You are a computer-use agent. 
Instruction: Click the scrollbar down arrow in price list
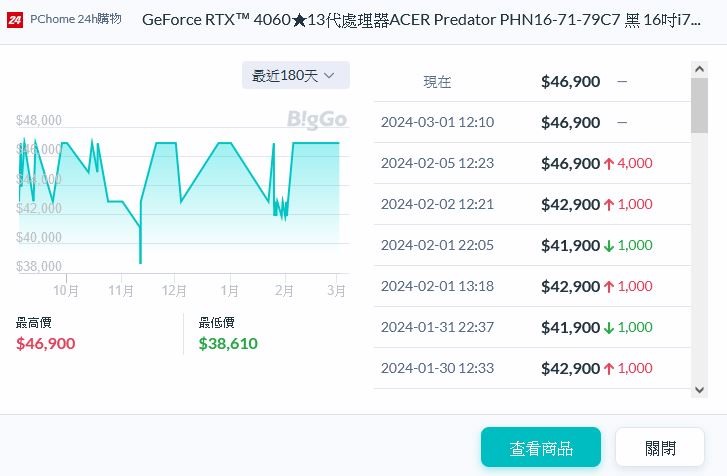(x=699, y=390)
